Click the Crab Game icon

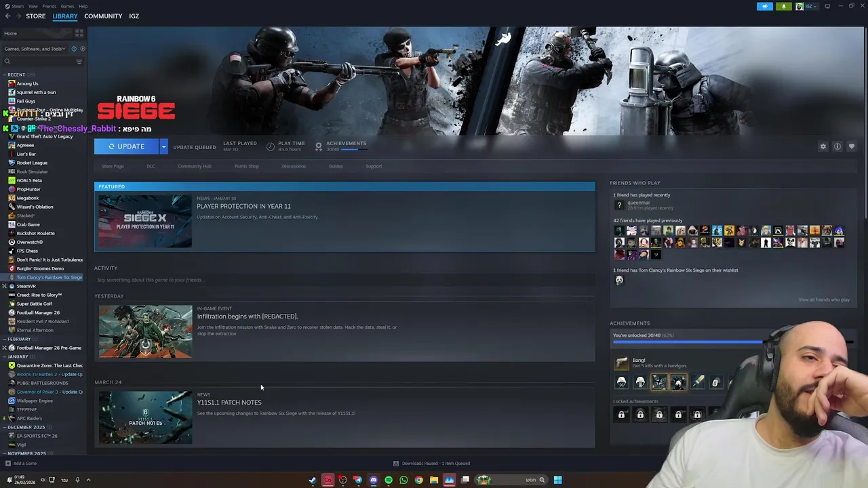12,224
